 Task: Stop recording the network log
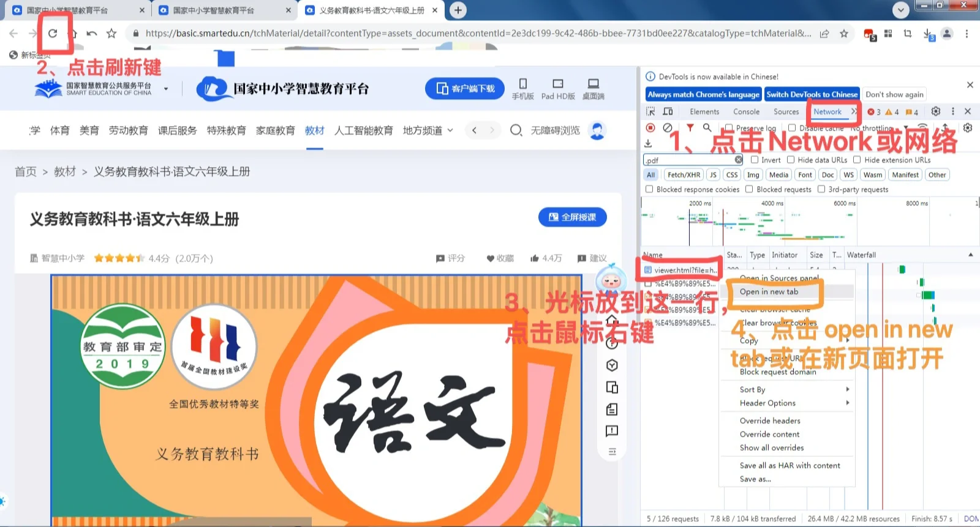(650, 127)
